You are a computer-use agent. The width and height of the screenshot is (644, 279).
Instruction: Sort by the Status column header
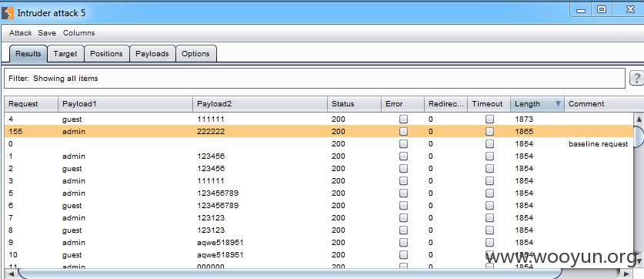click(354, 104)
